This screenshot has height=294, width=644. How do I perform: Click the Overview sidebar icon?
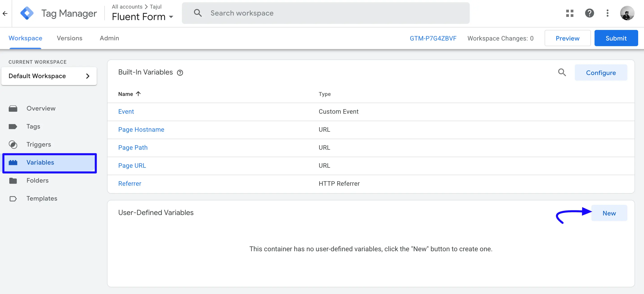13,109
